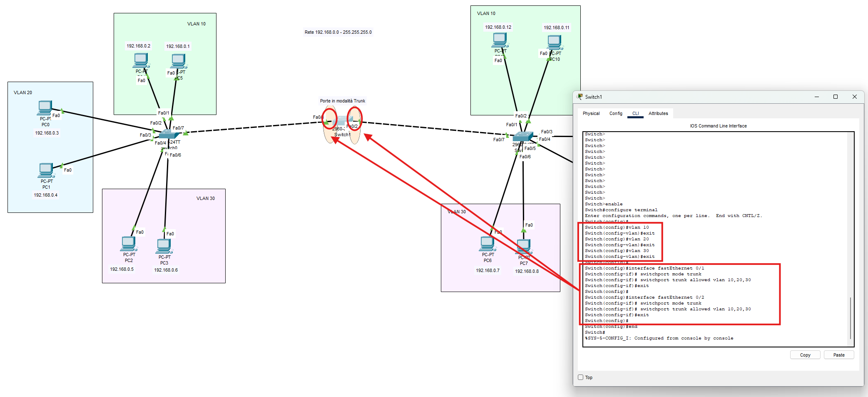This screenshot has height=397, width=868.
Task: Click the Switch1 window title icon
Action: pyautogui.click(x=579, y=97)
